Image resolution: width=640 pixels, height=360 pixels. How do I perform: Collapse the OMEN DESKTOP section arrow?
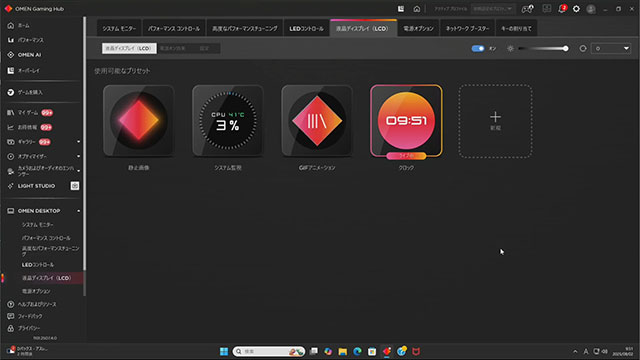(78, 211)
